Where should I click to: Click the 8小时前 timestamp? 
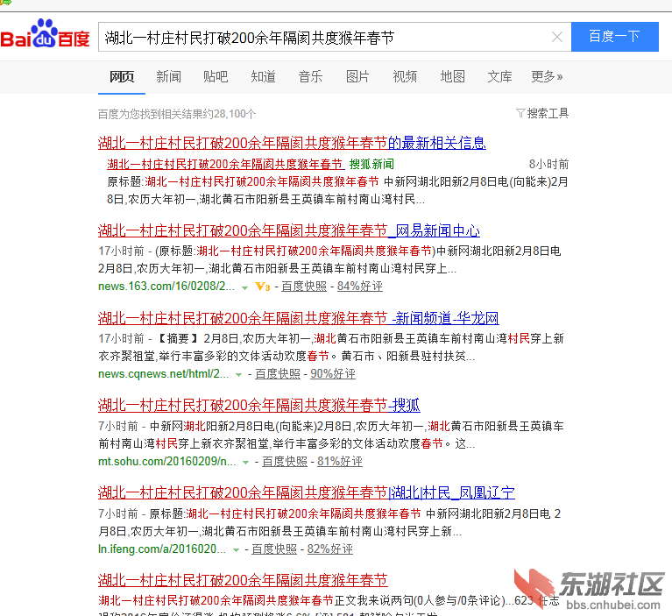(x=548, y=164)
